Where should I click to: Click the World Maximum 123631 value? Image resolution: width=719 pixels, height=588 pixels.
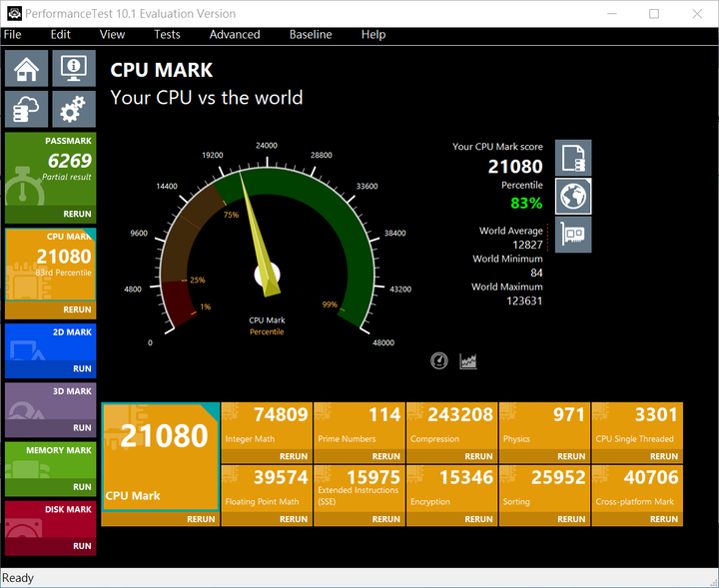pos(524,301)
